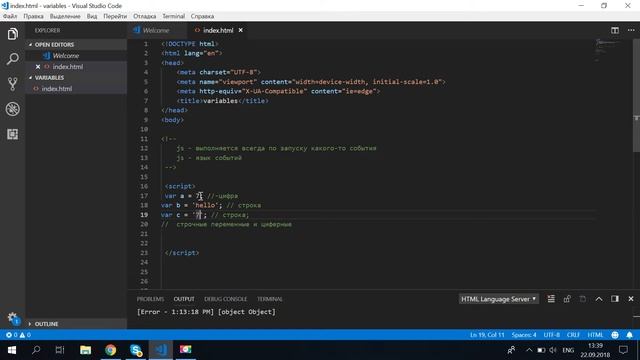
Task: Click the errors and warnings status indicator
Action: tap(18, 335)
